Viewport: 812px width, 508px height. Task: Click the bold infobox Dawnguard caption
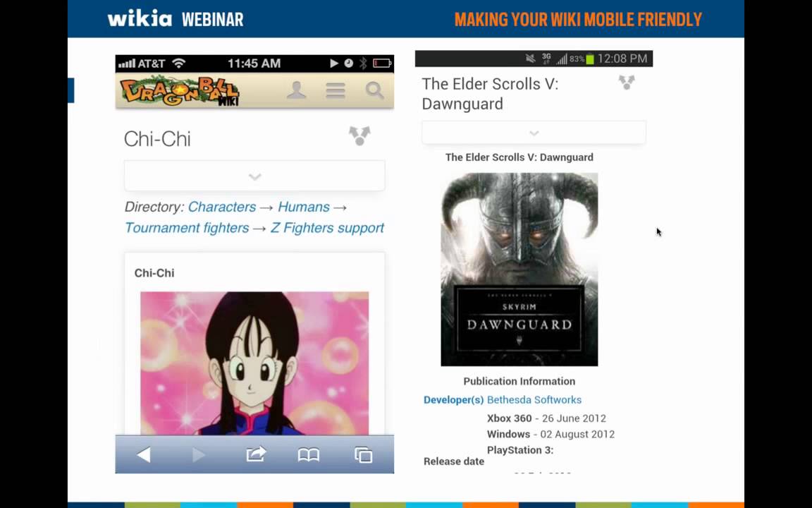[x=519, y=157]
